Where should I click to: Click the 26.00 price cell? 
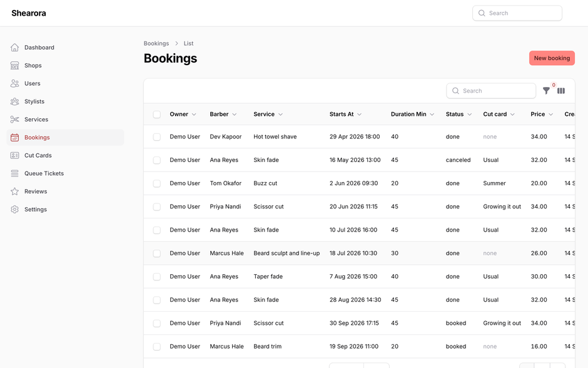tap(539, 253)
